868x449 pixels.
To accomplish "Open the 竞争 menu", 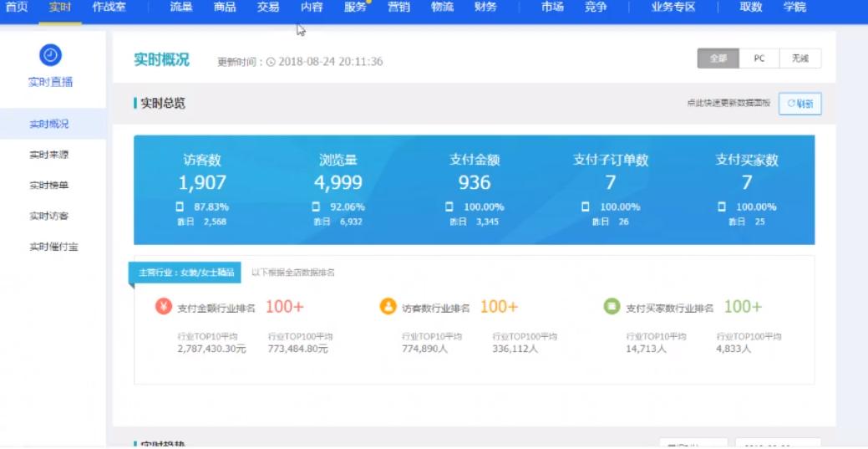I will click(x=595, y=8).
